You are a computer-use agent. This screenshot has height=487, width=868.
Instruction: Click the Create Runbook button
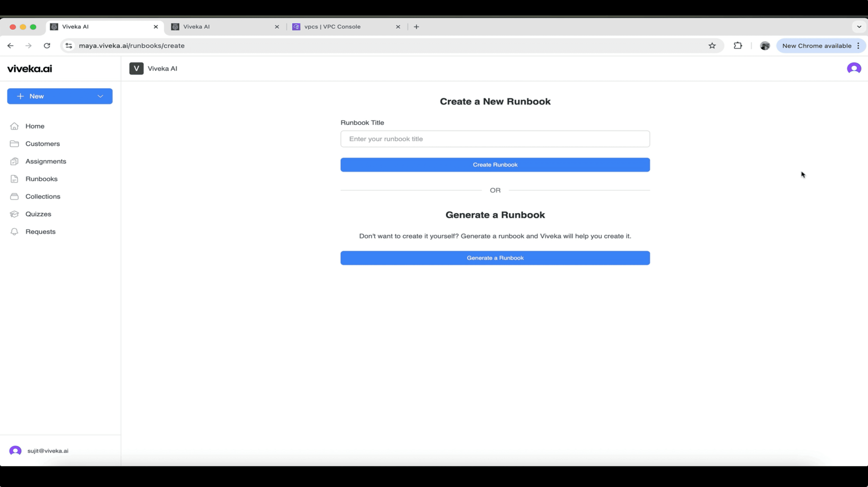(495, 165)
